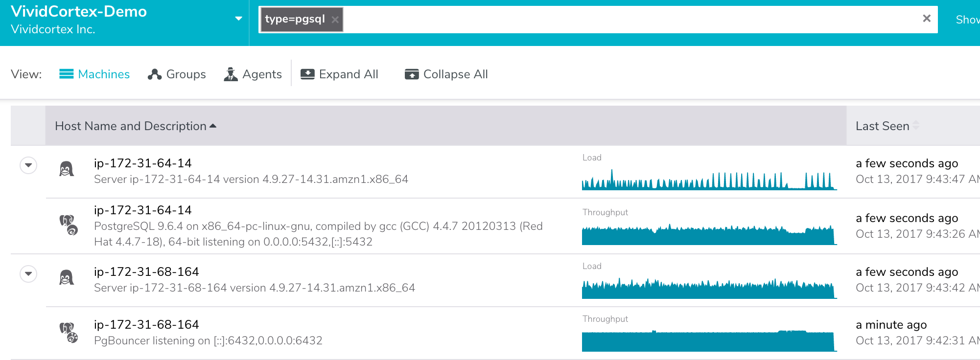Screen dimensions: 980x360
Task: Click Linux icon for ip-172-31-64-14 server
Action: pos(67,169)
